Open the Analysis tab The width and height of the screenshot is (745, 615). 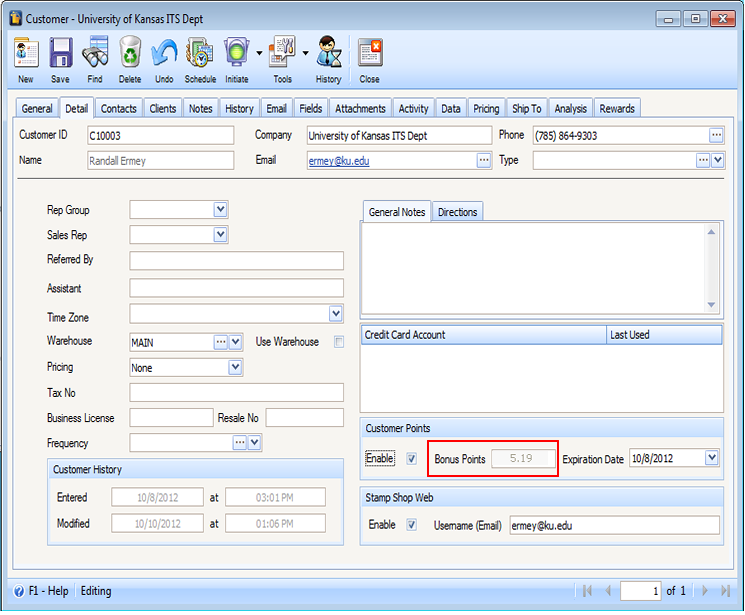[571, 108]
